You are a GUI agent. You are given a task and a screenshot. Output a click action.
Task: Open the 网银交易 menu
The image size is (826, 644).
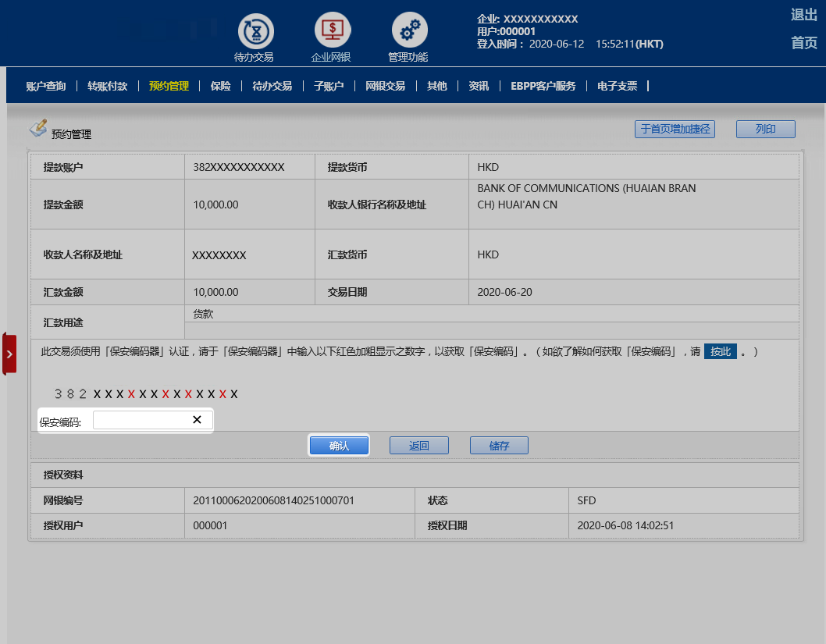point(385,87)
